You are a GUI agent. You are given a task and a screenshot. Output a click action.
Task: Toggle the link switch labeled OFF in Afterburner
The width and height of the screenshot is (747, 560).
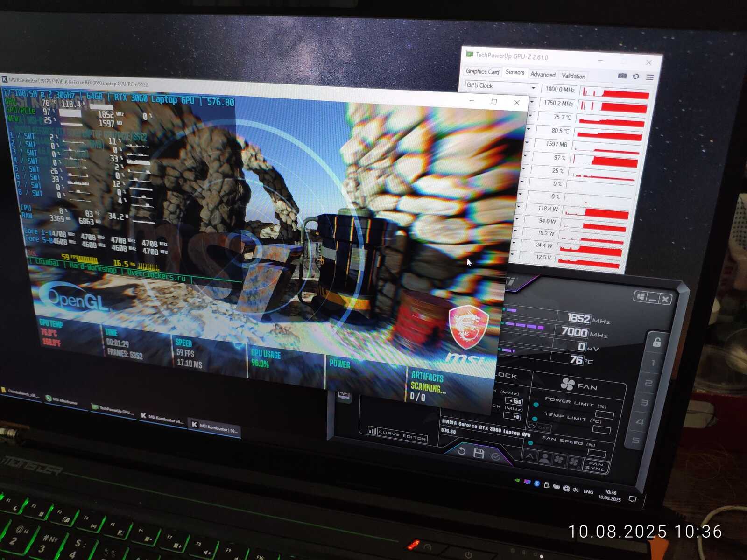(x=539, y=427)
